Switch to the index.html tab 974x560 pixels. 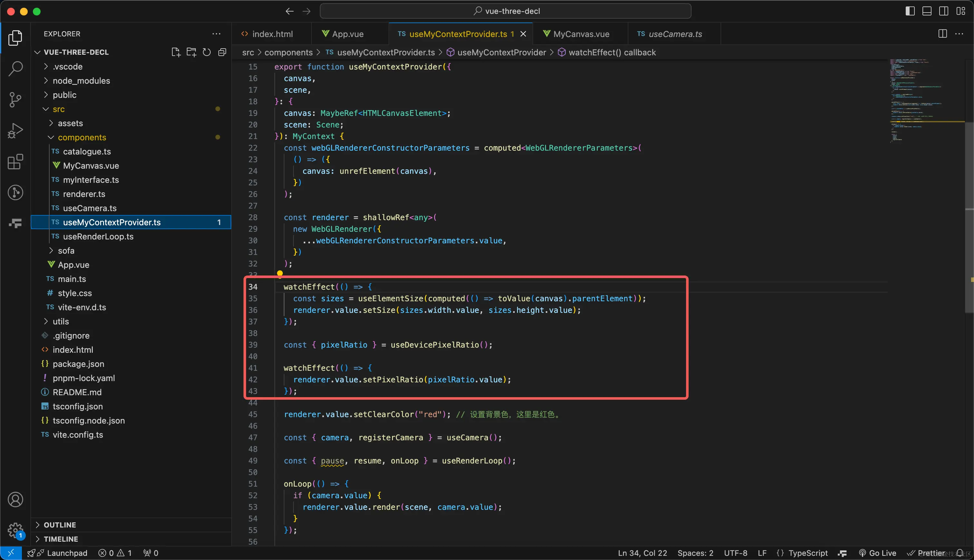coord(272,34)
